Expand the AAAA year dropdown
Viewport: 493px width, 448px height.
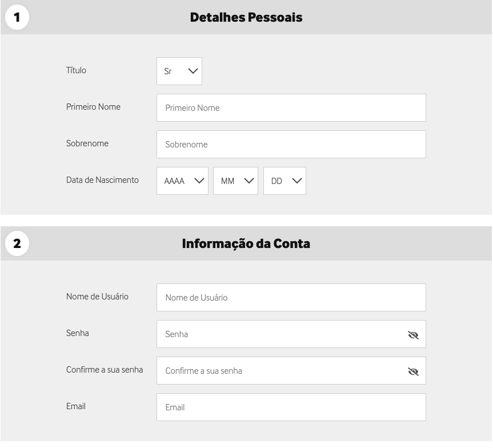click(x=182, y=181)
